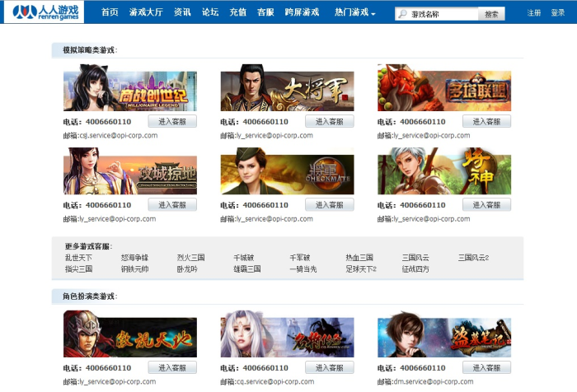The width and height of the screenshot is (577, 392).
Task: Expand the 热门游戏 dropdown menu
Action: (x=354, y=12)
